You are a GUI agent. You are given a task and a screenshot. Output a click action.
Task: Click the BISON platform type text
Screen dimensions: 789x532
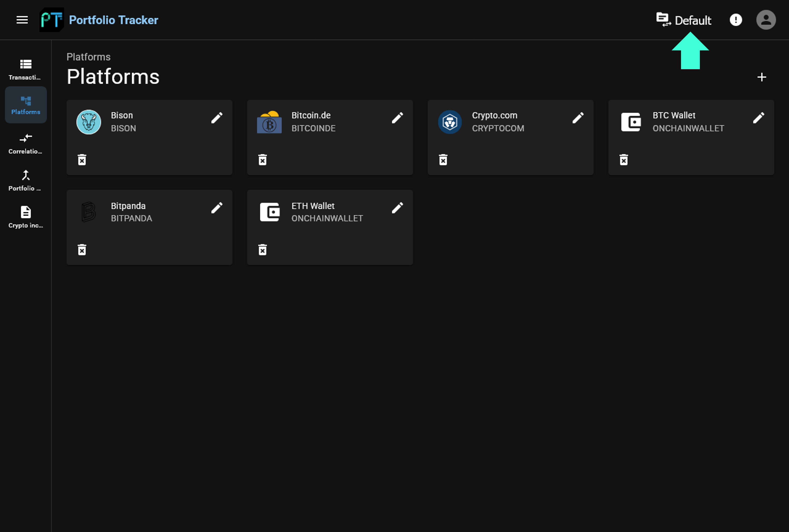pyautogui.click(x=123, y=128)
